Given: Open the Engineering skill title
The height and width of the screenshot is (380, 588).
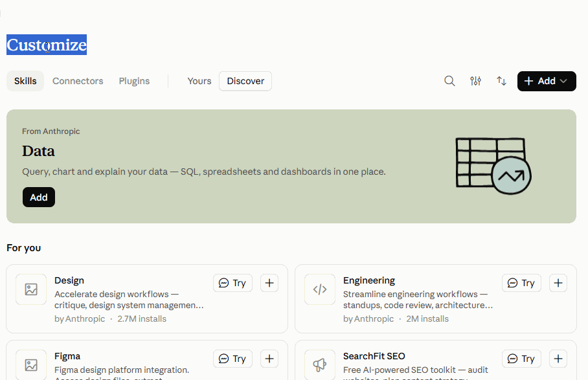Looking at the screenshot, I should coord(369,280).
